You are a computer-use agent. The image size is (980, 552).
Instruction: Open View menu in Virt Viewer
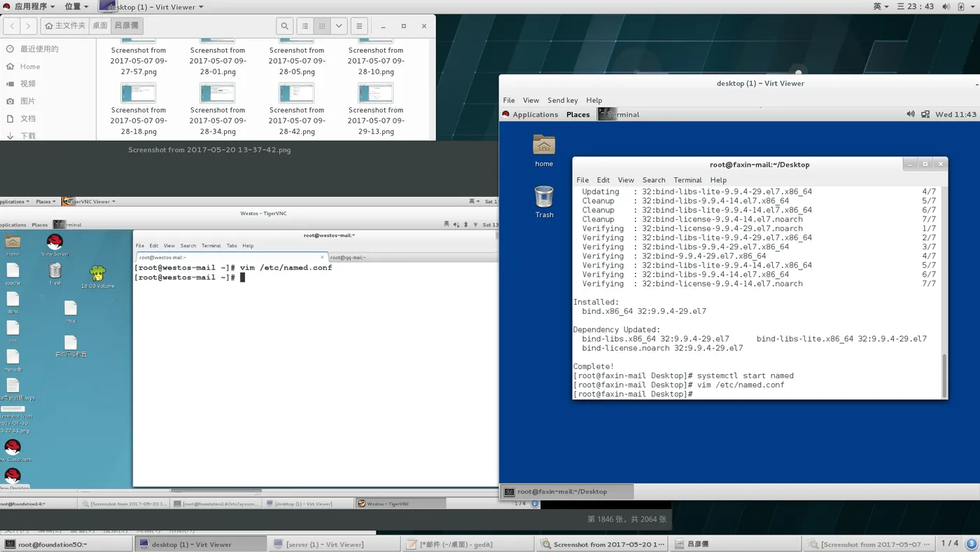click(x=531, y=100)
